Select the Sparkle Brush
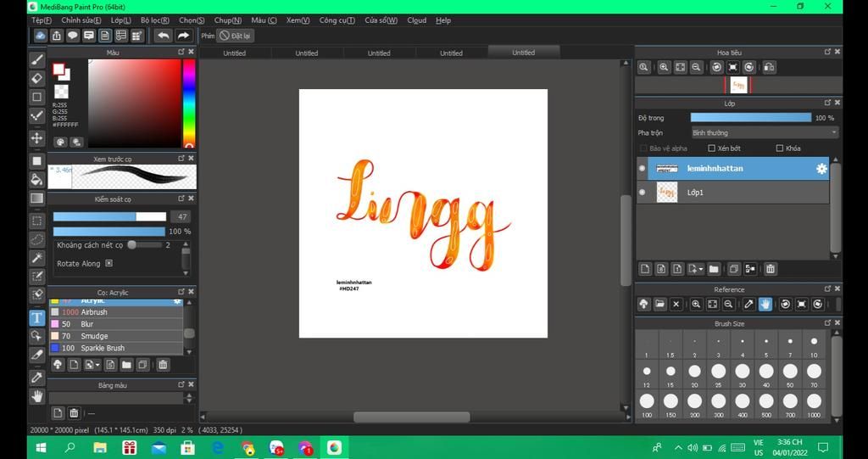The image size is (868, 459). tap(116, 348)
